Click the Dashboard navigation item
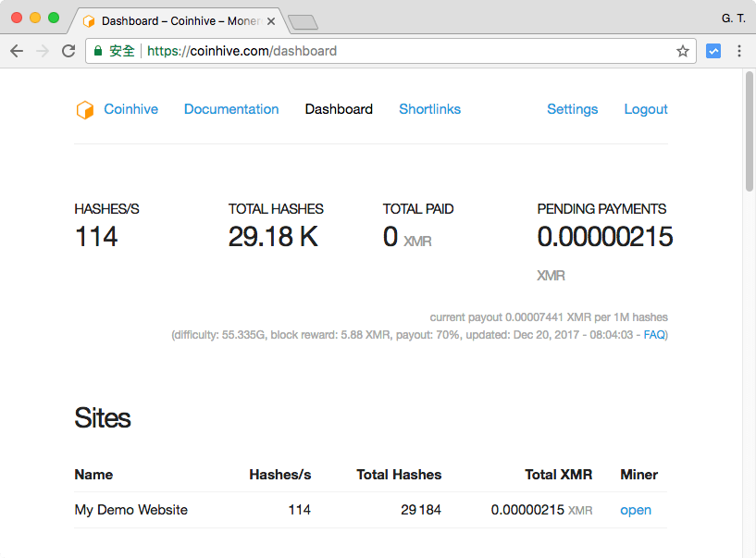 tap(339, 109)
